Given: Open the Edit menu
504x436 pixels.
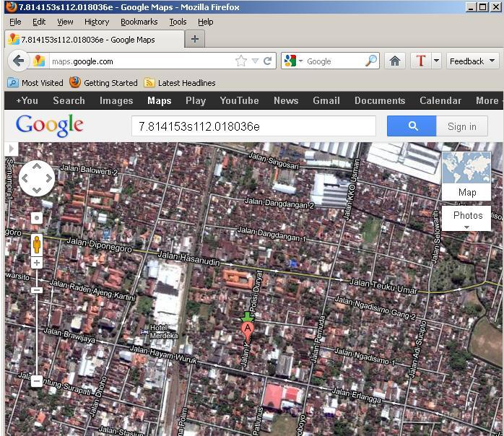Looking at the screenshot, I should point(39,22).
